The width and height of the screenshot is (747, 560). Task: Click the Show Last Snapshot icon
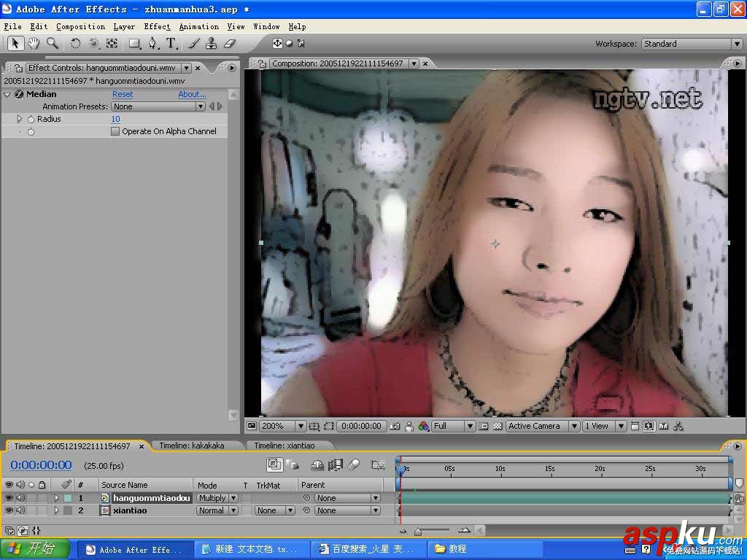409,426
